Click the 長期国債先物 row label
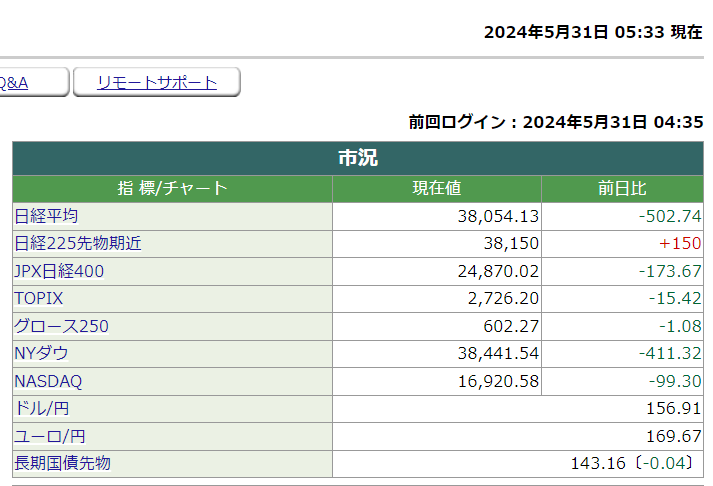The width and height of the screenshot is (713, 486). pos(62,463)
